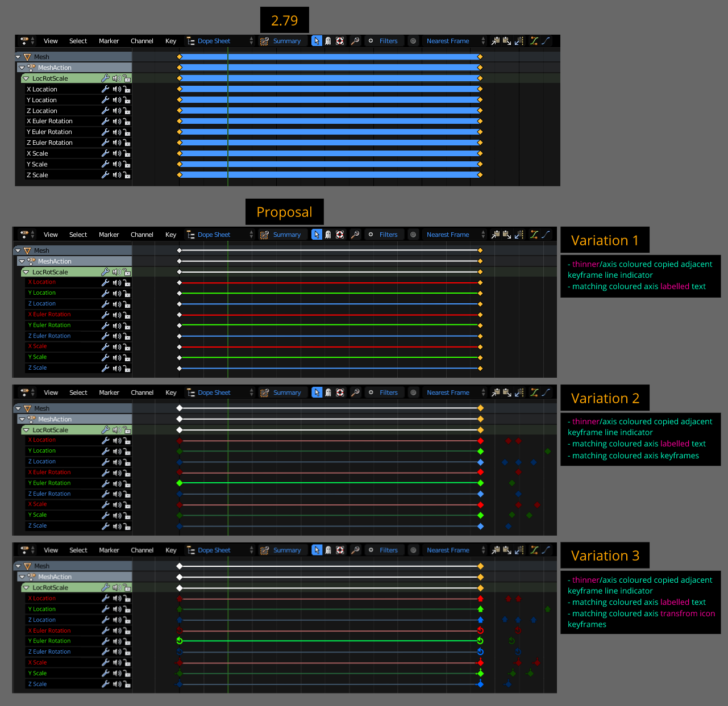728x706 pixels.
Task: Click ghost icon in Variation 2 header
Action: tap(328, 392)
